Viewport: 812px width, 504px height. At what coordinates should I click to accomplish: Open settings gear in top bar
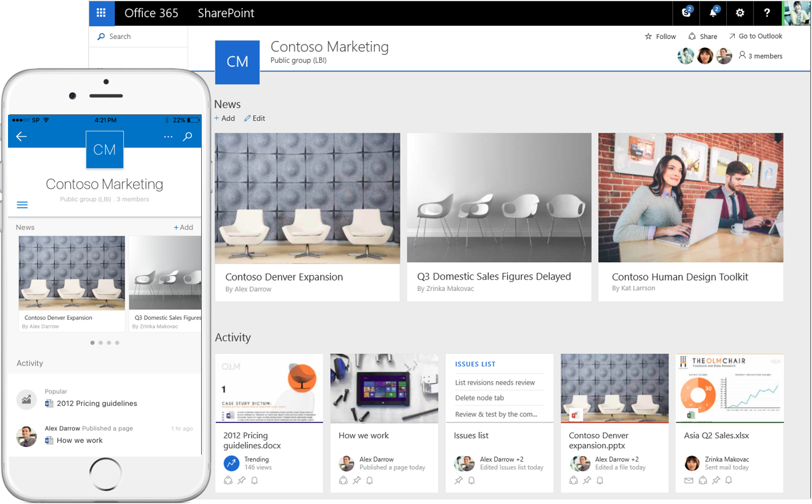click(x=740, y=13)
